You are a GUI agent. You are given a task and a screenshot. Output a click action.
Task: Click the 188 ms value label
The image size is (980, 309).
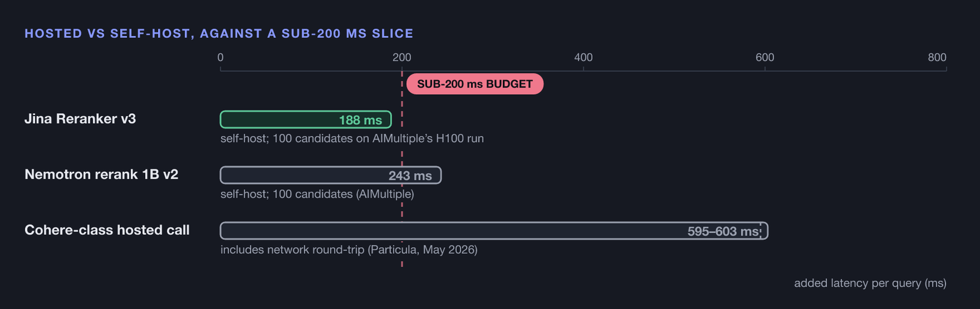pyautogui.click(x=360, y=121)
